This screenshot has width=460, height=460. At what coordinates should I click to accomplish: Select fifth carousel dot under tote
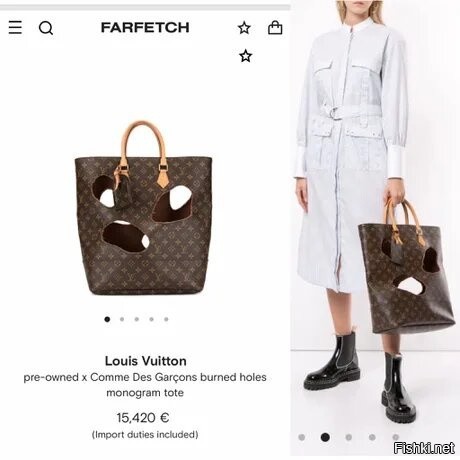pyautogui.click(x=166, y=319)
